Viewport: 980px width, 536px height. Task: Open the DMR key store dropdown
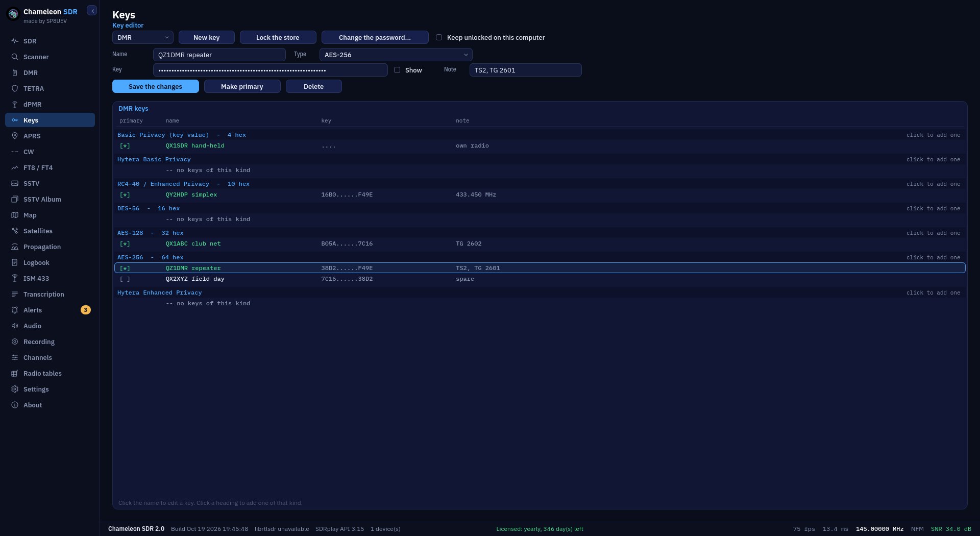coord(143,37)
